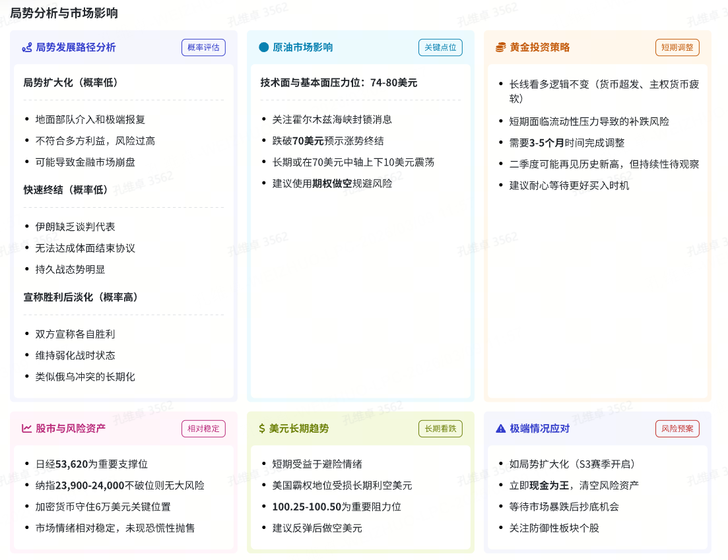Click the bullet 关注防御性板块个股
Screen dimensions: 728x560
[554, 528]
